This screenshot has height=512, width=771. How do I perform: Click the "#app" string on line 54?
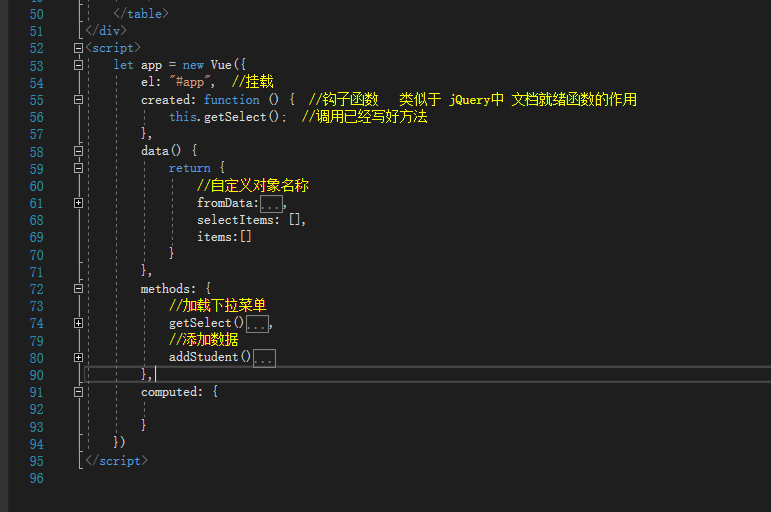[x=190, y=82]
